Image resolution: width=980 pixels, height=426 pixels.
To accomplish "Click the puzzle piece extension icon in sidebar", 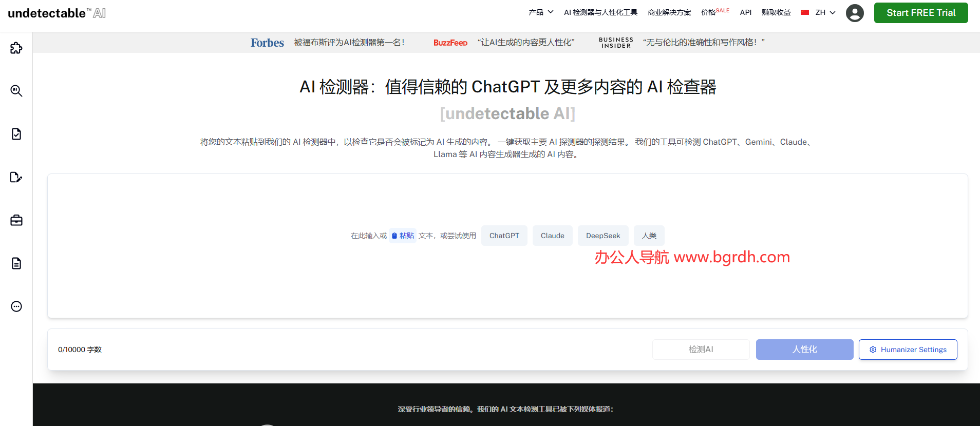I will pos(16,48).
